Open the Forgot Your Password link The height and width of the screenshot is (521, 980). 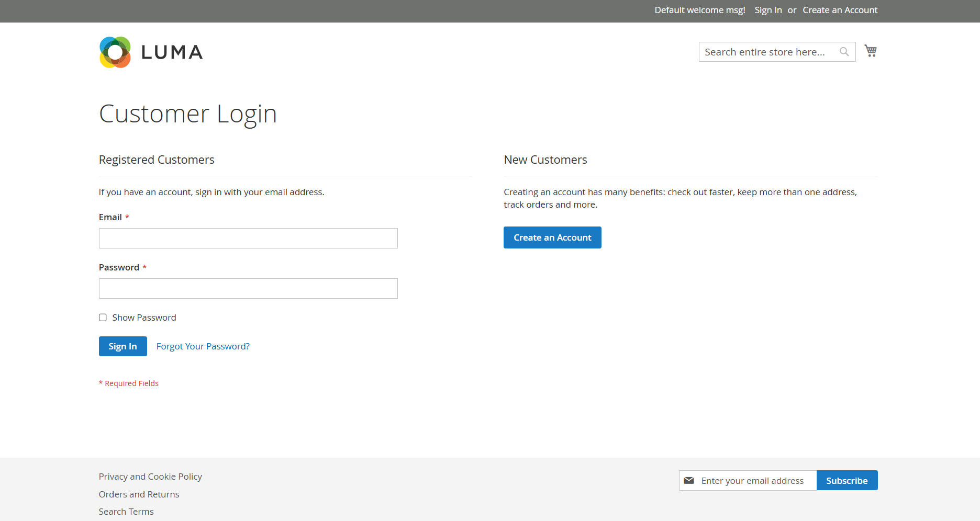point(203,346)
